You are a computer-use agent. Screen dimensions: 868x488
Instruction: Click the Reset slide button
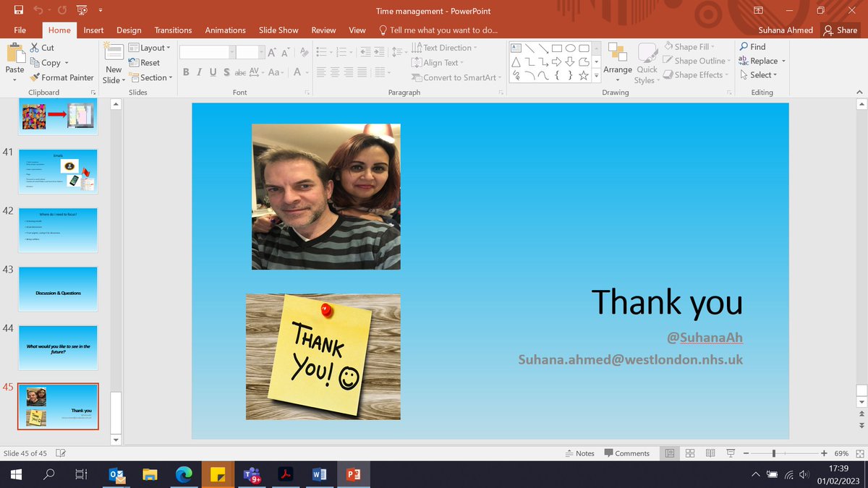coord(145,63)
